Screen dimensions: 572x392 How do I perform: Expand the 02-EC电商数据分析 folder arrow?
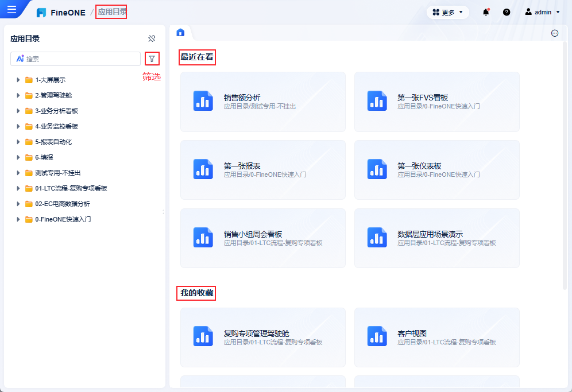(18, 204)
